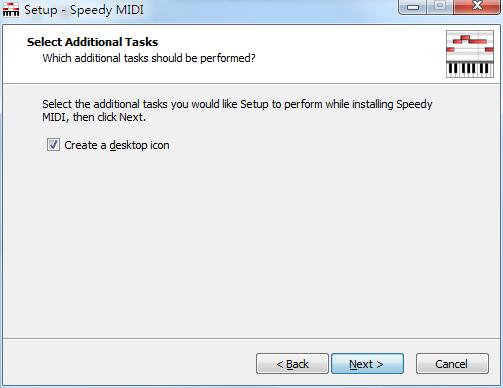Click the piano roll wizard image

pos(470,54)
